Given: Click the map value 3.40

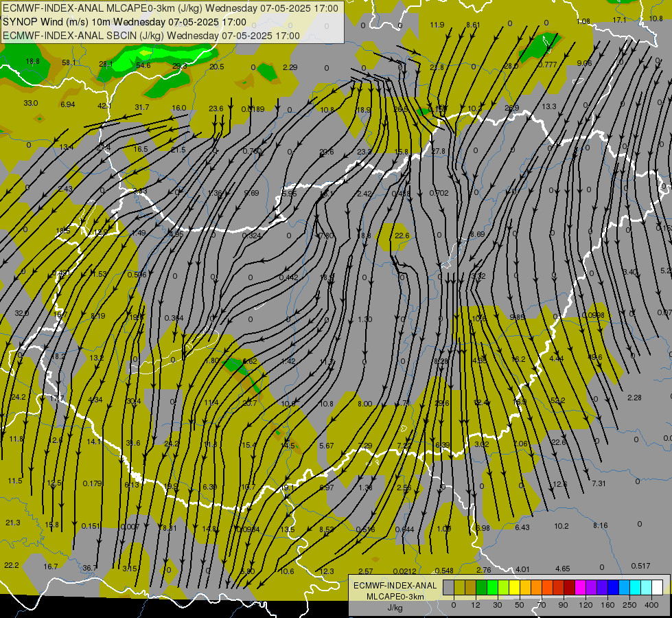Looking at the screenshot, I should point(630,273).
